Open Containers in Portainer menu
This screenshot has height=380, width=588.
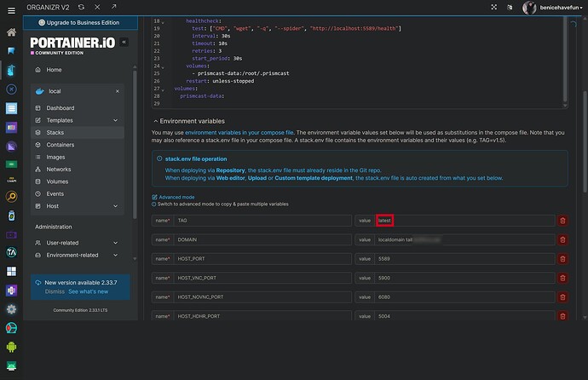tap(61, 145)
